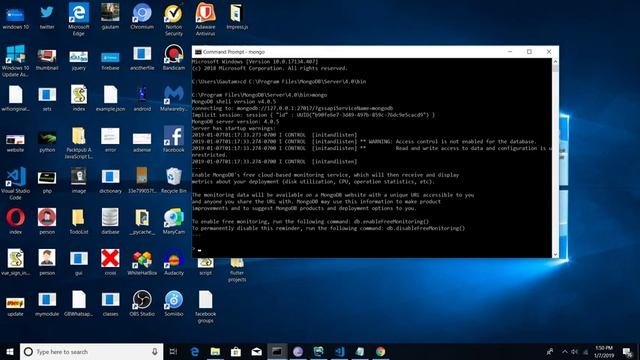Select the jquery desktop file
640x360 pixels.
click(x=78, y=60)
